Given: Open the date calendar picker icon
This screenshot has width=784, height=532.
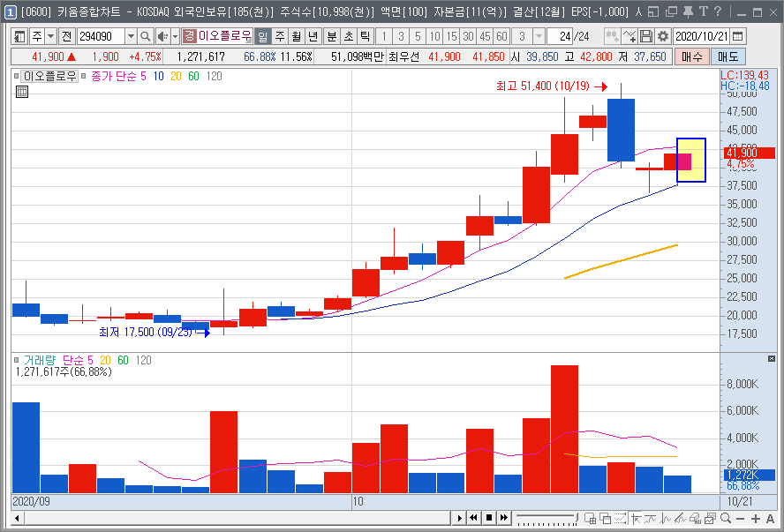Looking at the screenshot, I should [737, 36].
